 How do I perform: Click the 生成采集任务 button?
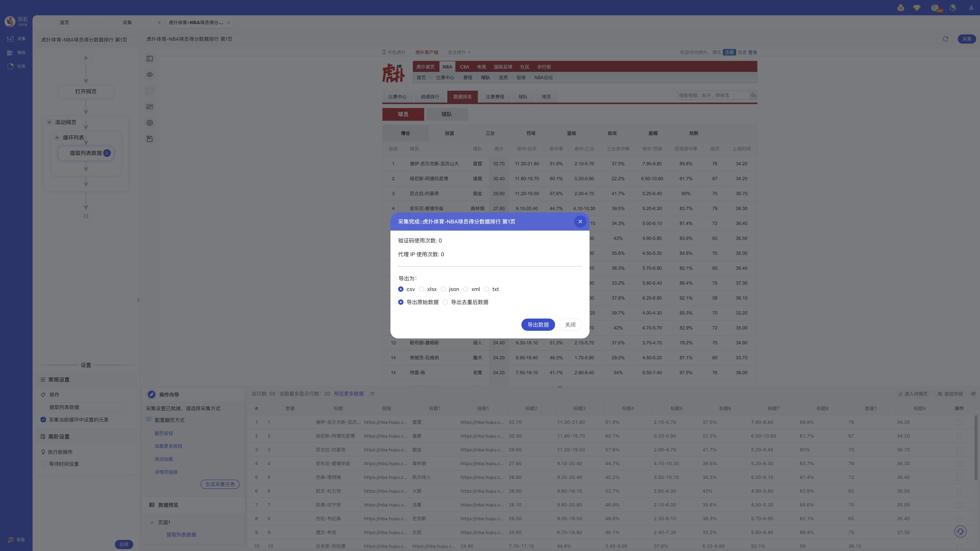click(220, 484)
